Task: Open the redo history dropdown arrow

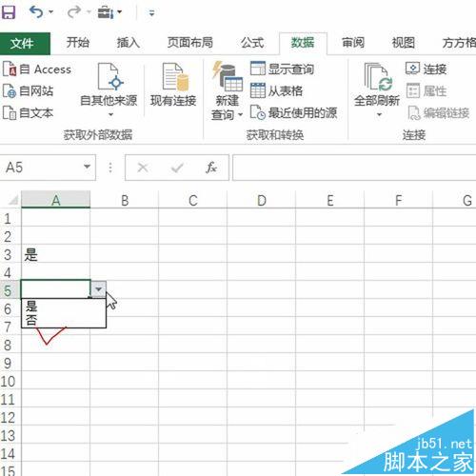Action: [89, 12]
